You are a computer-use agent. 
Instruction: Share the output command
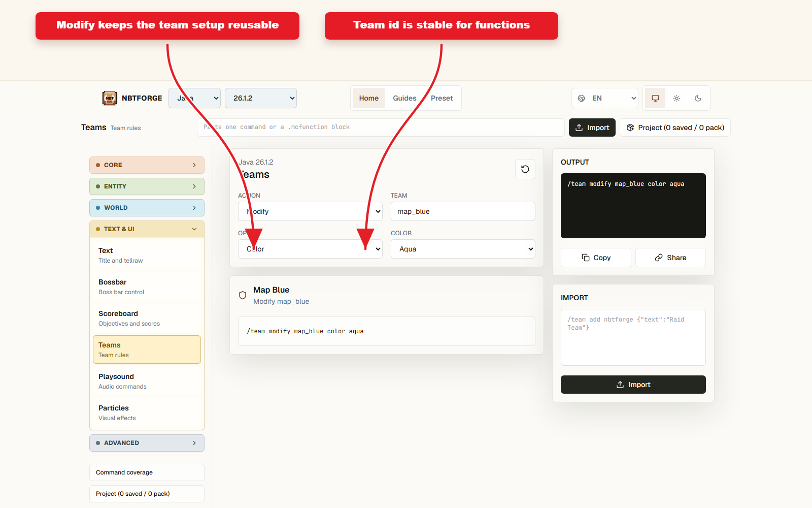click(670, 258)
